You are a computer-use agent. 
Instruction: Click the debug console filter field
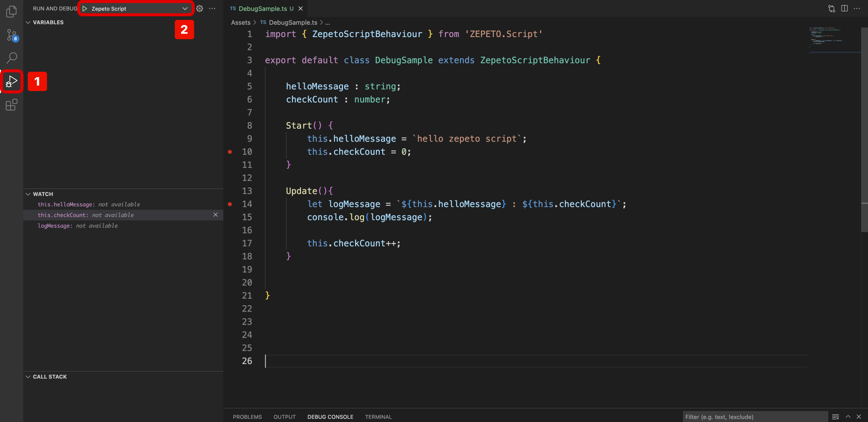755,417
